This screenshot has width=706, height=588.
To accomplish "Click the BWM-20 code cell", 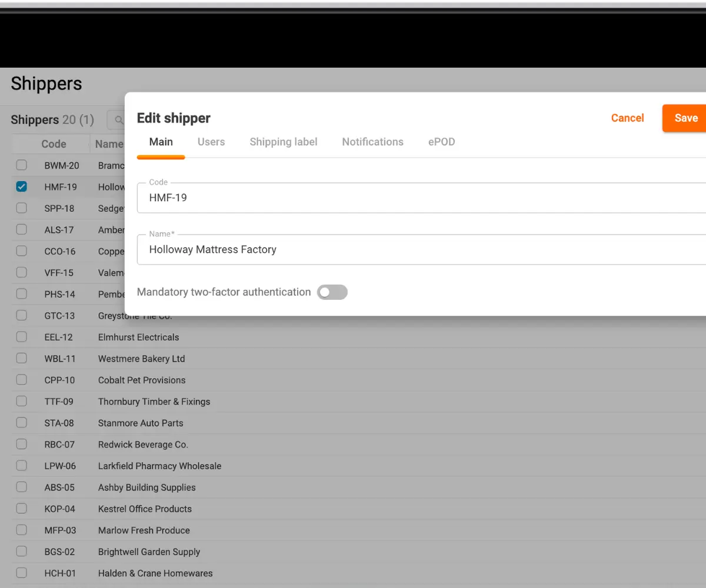I will [62, 166].
